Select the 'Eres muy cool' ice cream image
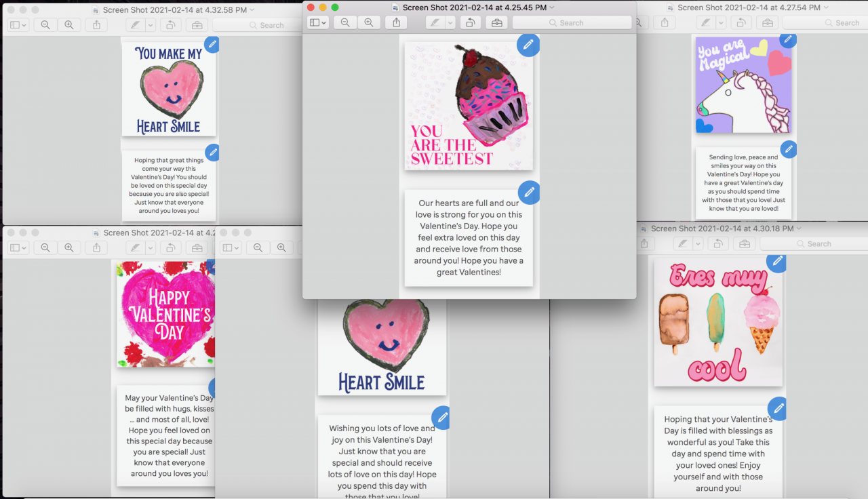Viewport: 868px width, 499px height. pos(718,322)
